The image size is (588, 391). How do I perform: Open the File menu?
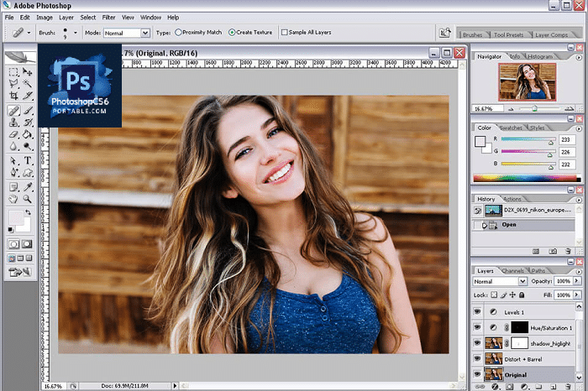tap(9, 18)
